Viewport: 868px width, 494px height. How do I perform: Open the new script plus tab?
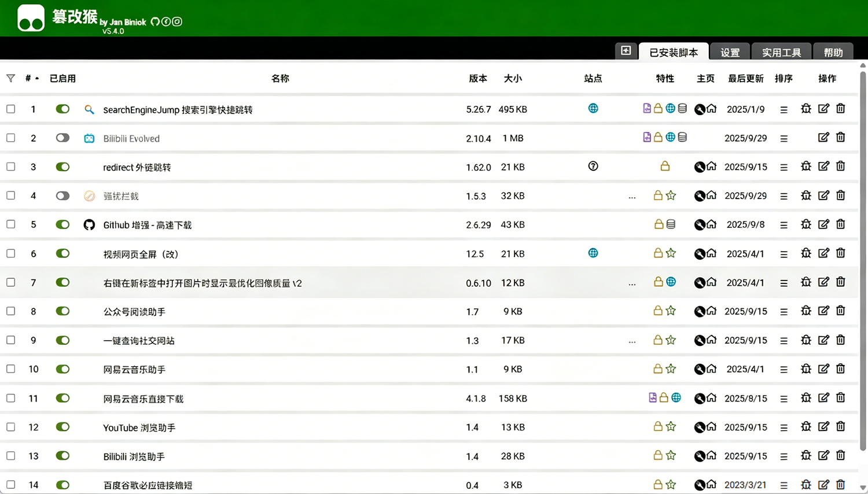click(626, 51)
